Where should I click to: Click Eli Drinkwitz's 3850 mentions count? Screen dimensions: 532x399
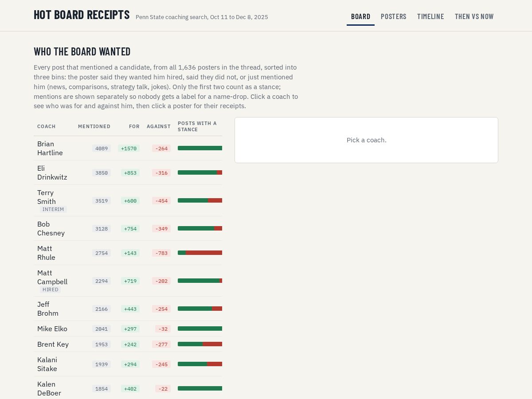102,173
